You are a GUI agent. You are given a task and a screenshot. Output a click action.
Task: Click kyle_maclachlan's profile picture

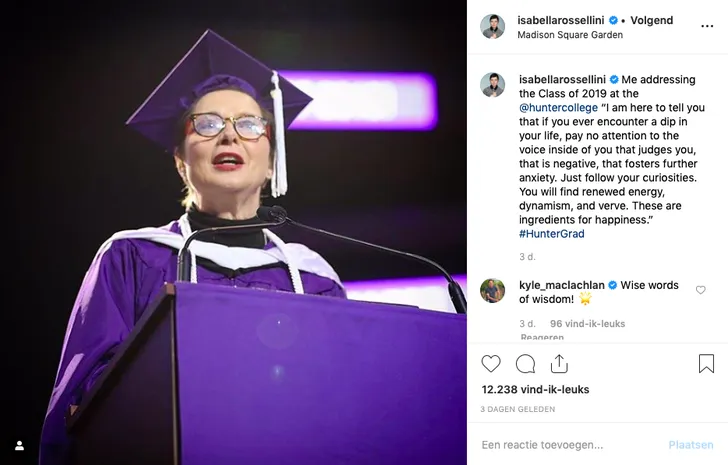click(x=492, y=290)
